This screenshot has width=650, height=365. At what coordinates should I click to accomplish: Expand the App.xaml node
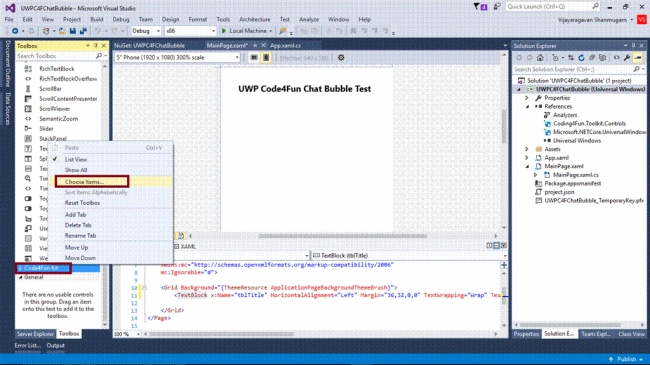(527, 158)
